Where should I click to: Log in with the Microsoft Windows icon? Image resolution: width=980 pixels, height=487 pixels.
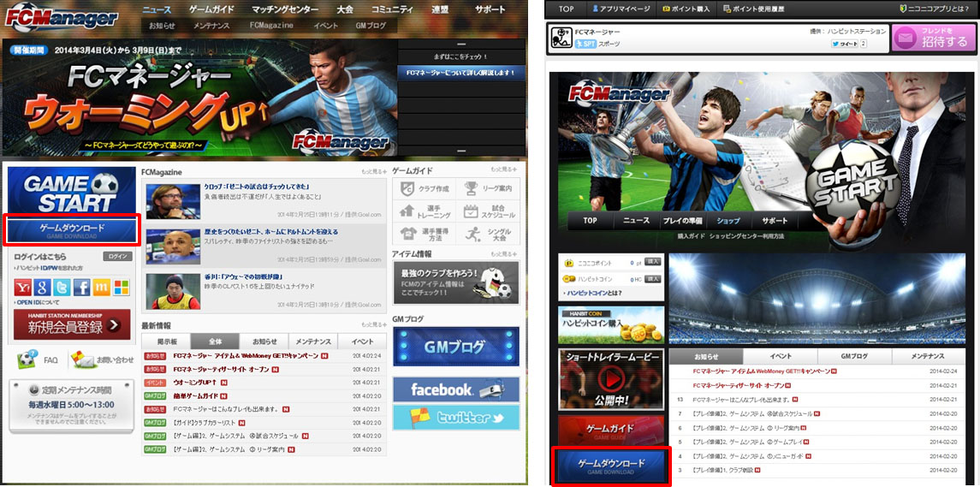pos(122,288)
